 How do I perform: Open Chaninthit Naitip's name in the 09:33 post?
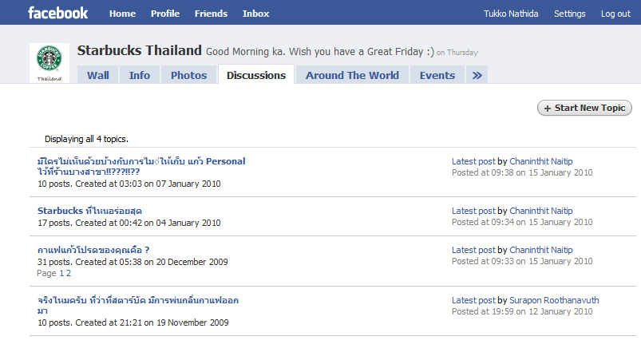541,250
